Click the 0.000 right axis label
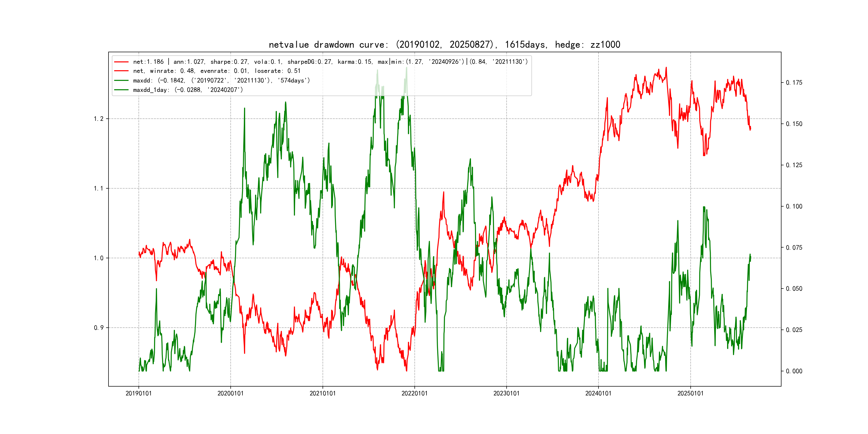The height and width of the screenshot is (434, 868). [794, 371]
